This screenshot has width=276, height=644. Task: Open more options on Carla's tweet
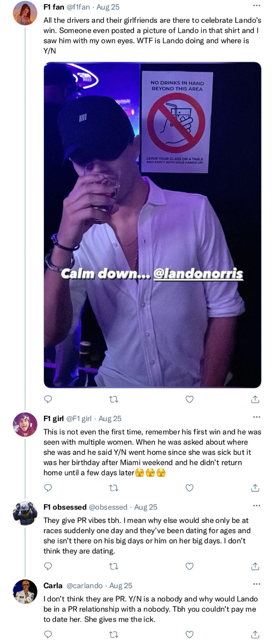tap(256, 584)
